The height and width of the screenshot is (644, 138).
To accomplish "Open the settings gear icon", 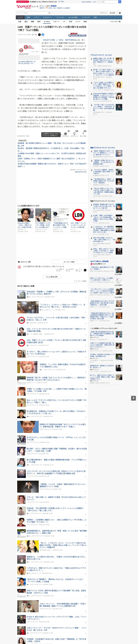I will [120, 13].
